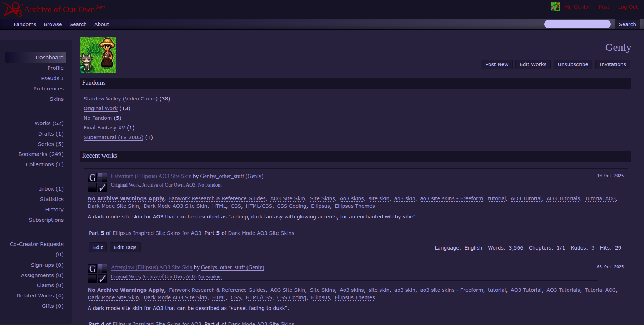Expand the Pseuds submenu in the sidebar

[52, 78]
